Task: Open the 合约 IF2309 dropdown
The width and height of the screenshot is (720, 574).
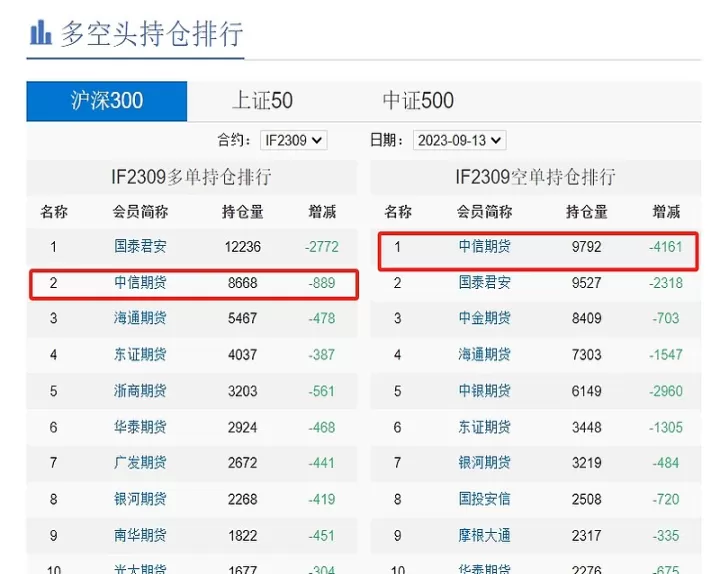Action: [294, 140]
